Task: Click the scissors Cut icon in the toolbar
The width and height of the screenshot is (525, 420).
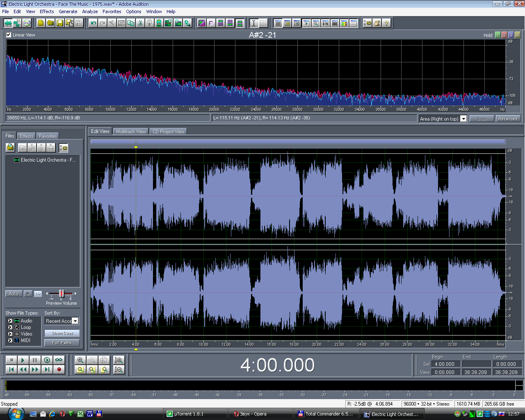Action: [x=140, y=23]
